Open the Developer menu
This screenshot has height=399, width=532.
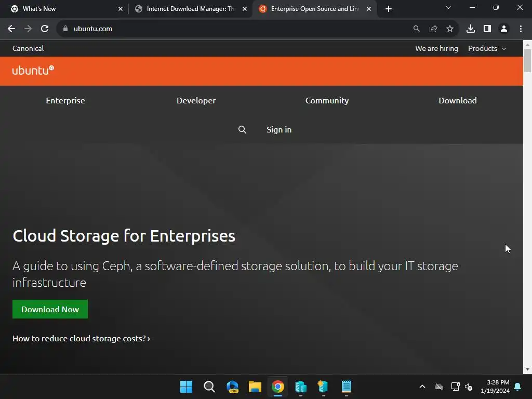(196, 100)
